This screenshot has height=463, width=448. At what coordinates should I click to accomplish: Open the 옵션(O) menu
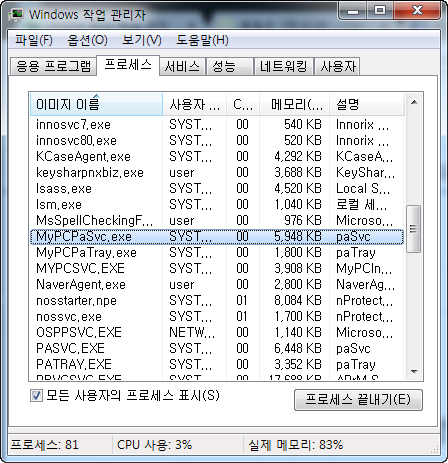[87, 40]
